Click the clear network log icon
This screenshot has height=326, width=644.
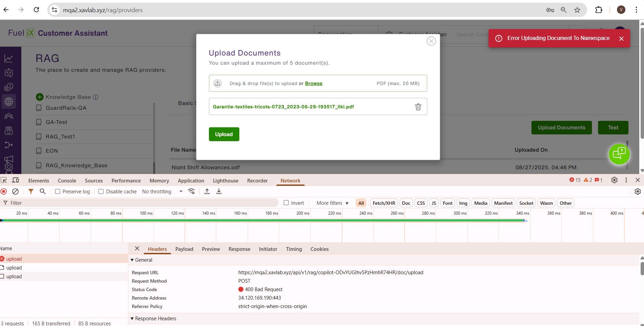pos(15,192)
